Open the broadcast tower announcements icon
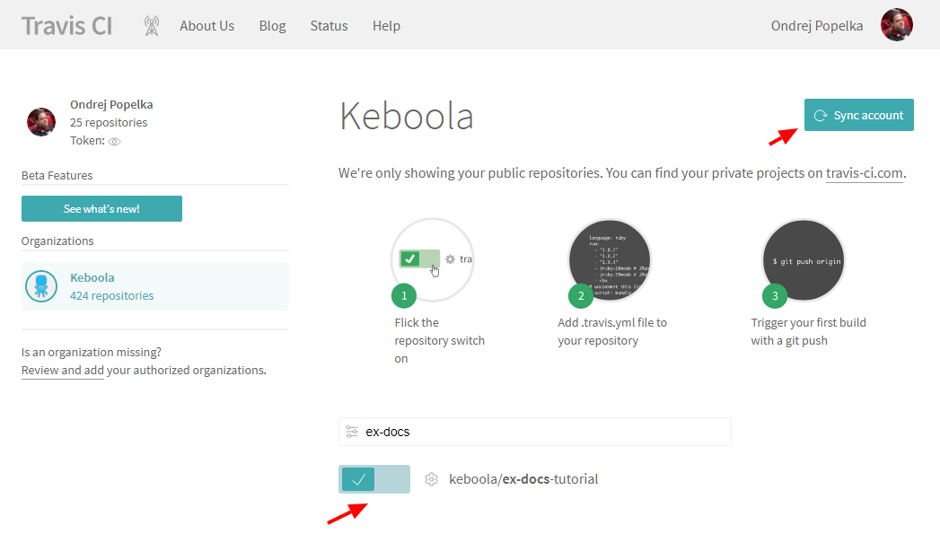 (152, 26)
